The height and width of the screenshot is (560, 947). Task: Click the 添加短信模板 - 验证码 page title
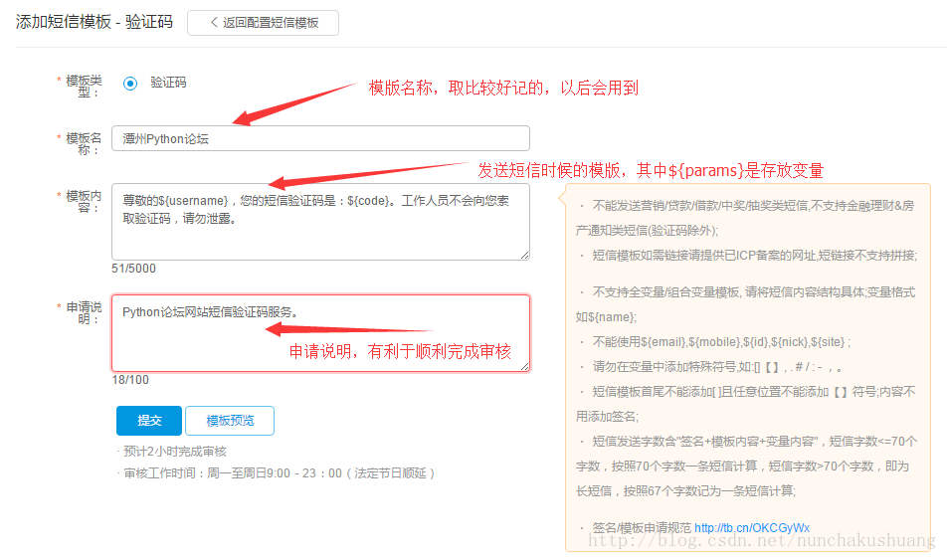95,22
